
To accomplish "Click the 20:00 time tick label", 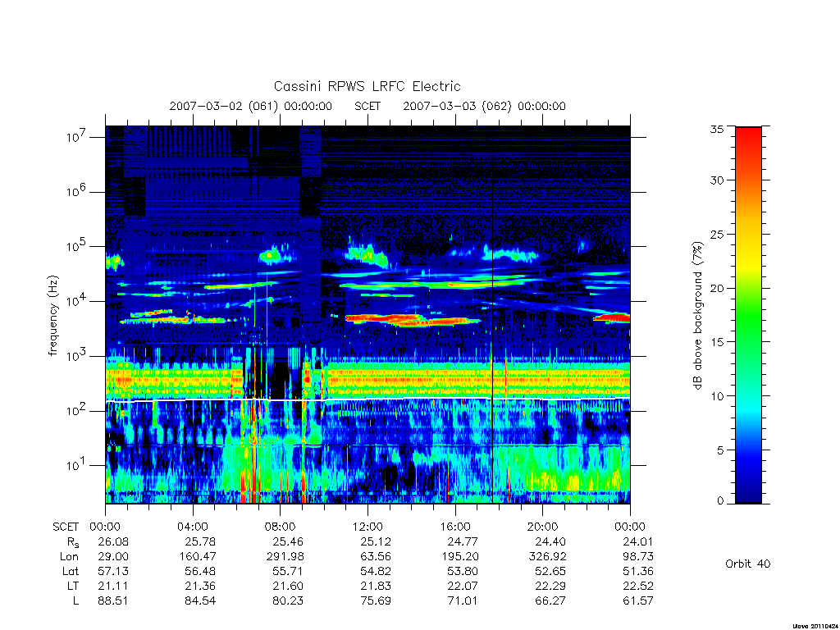I will 543,527.
